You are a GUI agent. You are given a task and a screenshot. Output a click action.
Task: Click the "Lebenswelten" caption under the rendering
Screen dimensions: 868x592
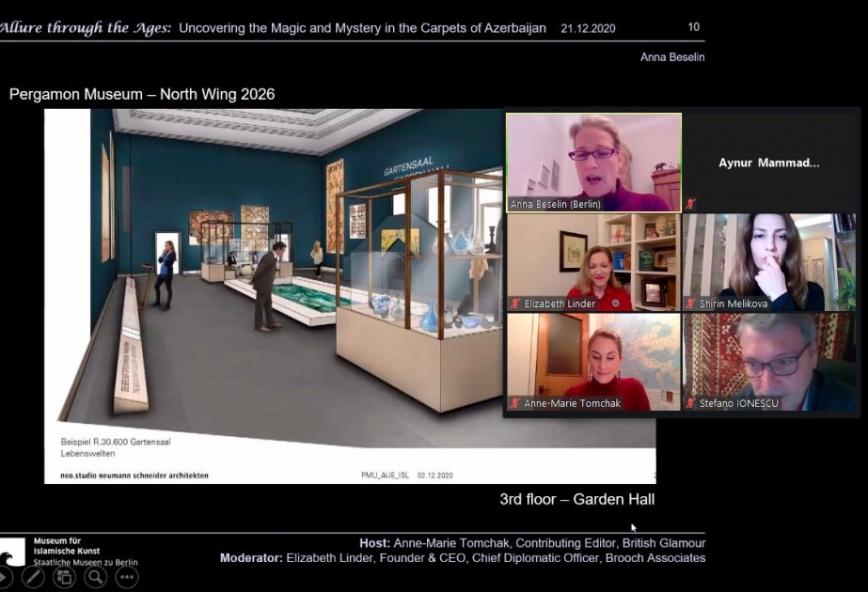point(88,454)
